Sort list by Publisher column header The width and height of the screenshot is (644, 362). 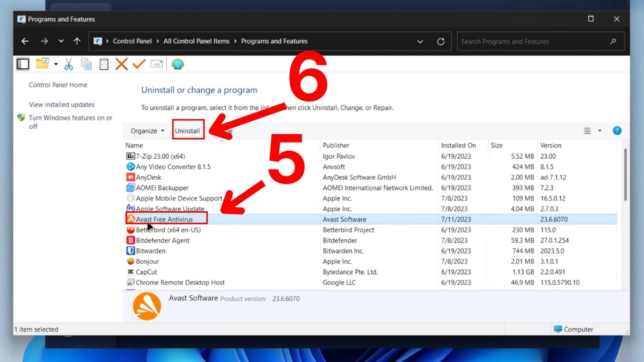pyautogui.click(x=336, y=145)
